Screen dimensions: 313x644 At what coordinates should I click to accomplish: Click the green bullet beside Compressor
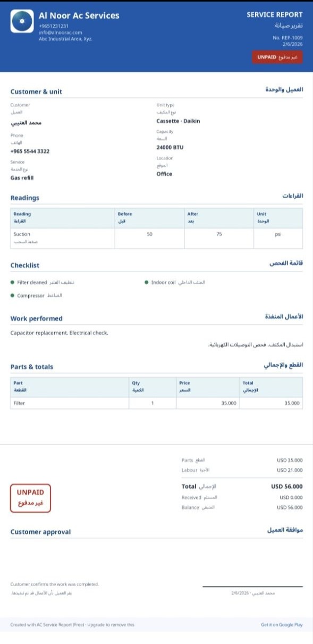click(12, 295)
